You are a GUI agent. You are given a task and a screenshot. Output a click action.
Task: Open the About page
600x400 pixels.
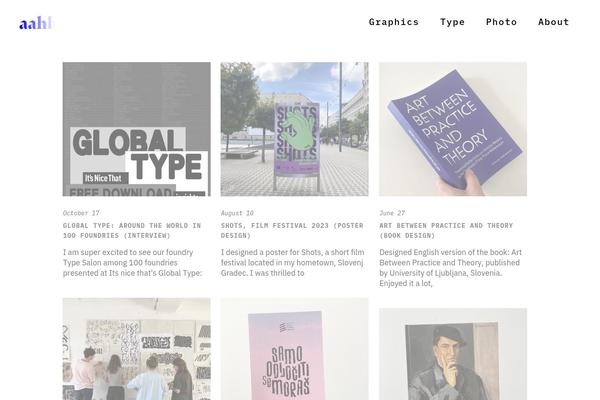(x=553, y=22)
